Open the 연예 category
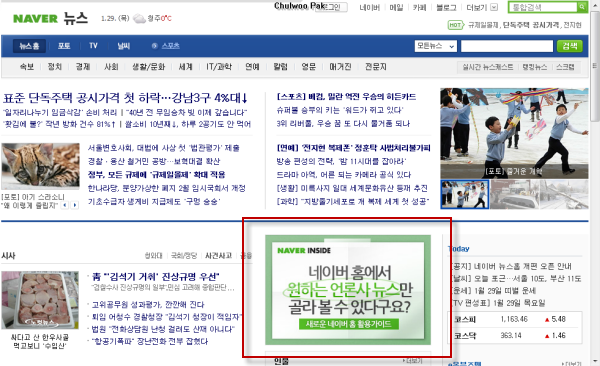The image size is (600, 366). [252, 67]
